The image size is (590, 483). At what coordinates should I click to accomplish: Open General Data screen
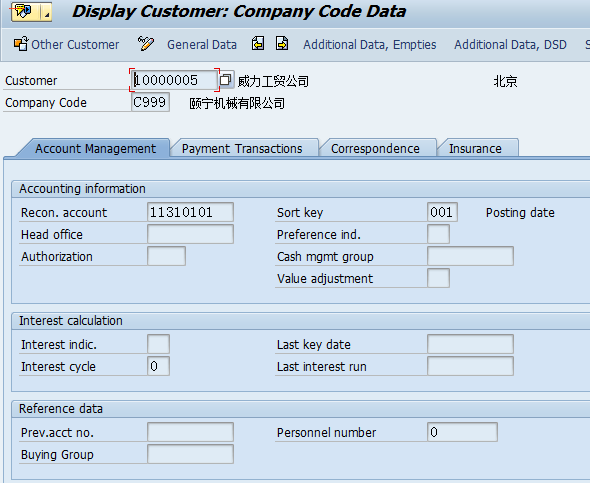[202, 44]
